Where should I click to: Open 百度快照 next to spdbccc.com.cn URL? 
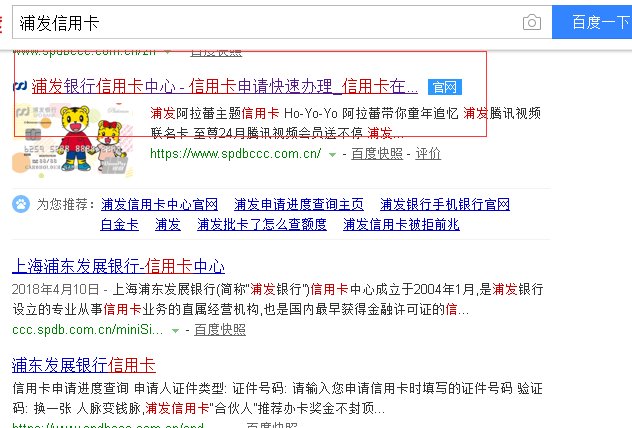(x=377, y=154)
